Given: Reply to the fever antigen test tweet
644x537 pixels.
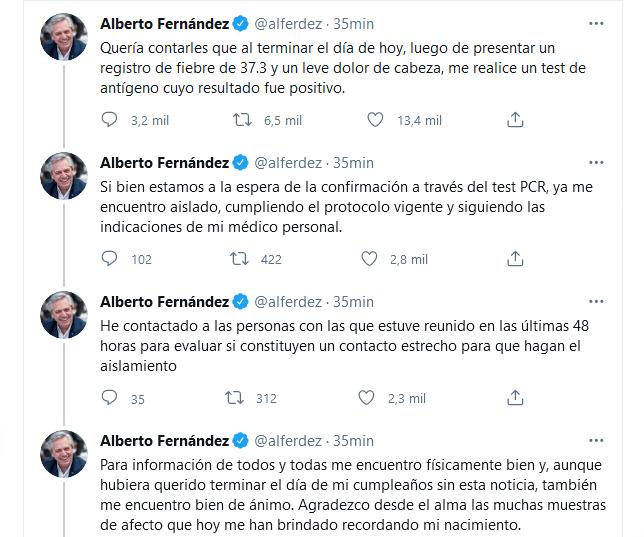Looking at the screenshot, I should (x=110, y=120).
